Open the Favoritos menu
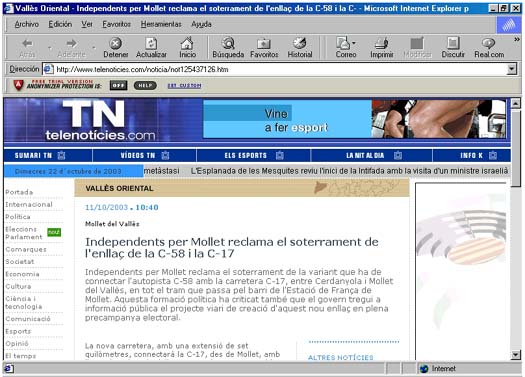The width and height of the screenshot is (525, 377). click(x=117, y=24)
